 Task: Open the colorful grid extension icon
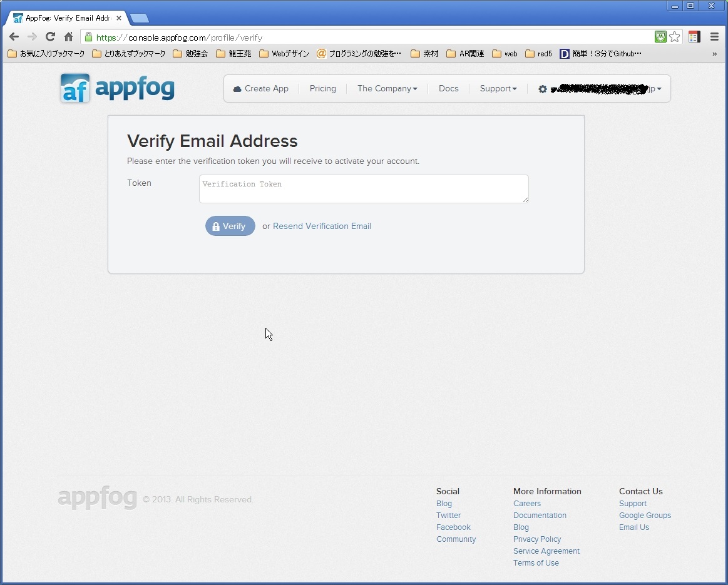694,37
